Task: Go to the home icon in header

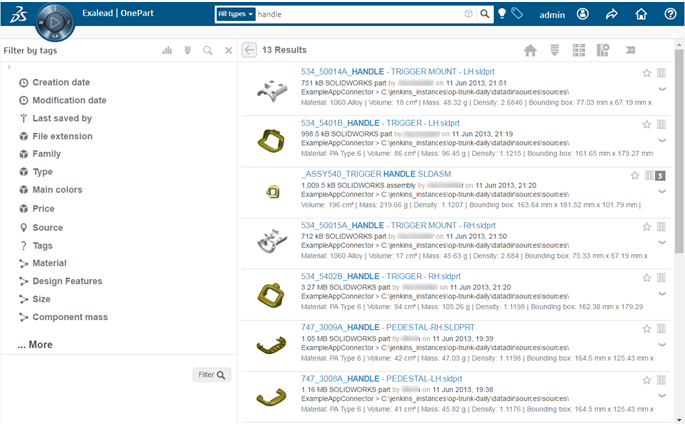Action: tap(641, 14)
